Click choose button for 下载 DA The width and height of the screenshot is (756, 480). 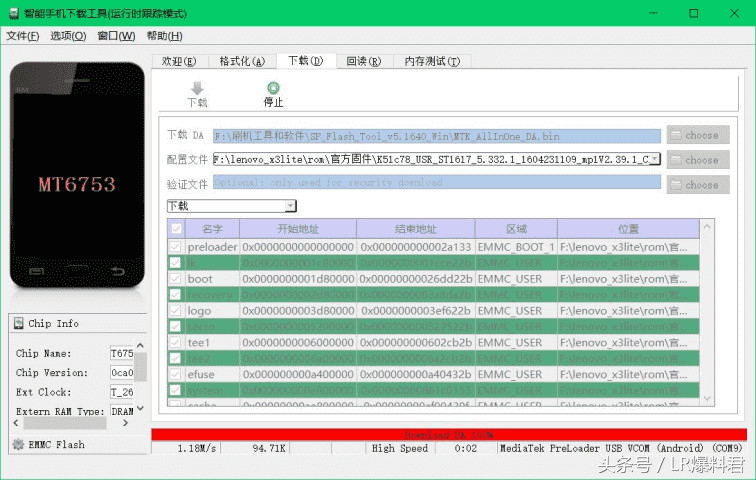(x=698, y=135)
